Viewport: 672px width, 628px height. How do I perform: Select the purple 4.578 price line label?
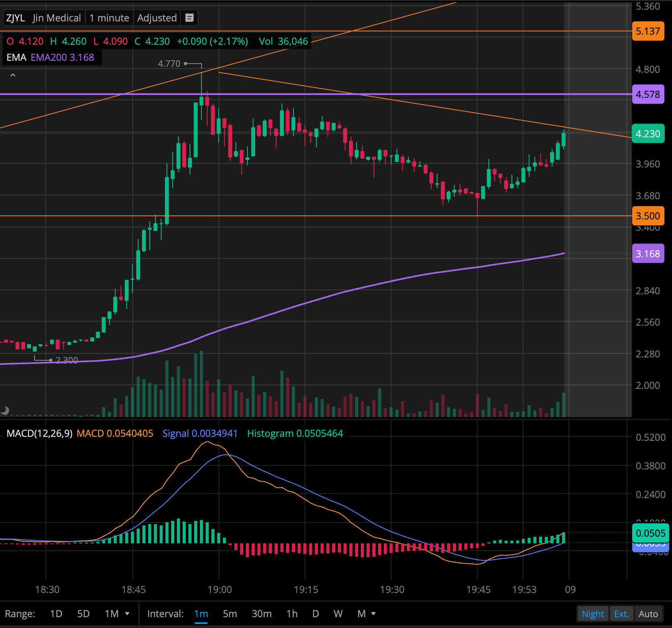[x=648, y=94]
